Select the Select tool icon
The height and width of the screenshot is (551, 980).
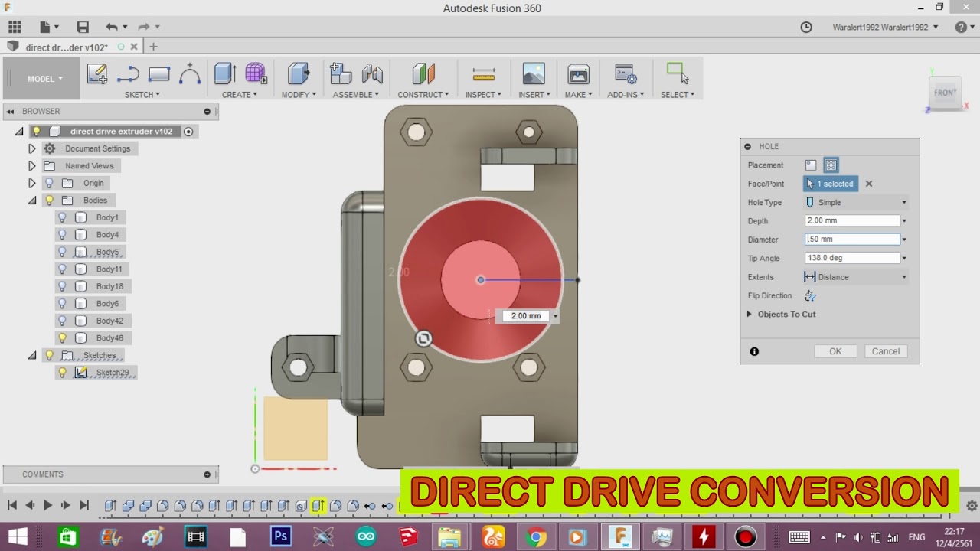(x=677, y=73)
